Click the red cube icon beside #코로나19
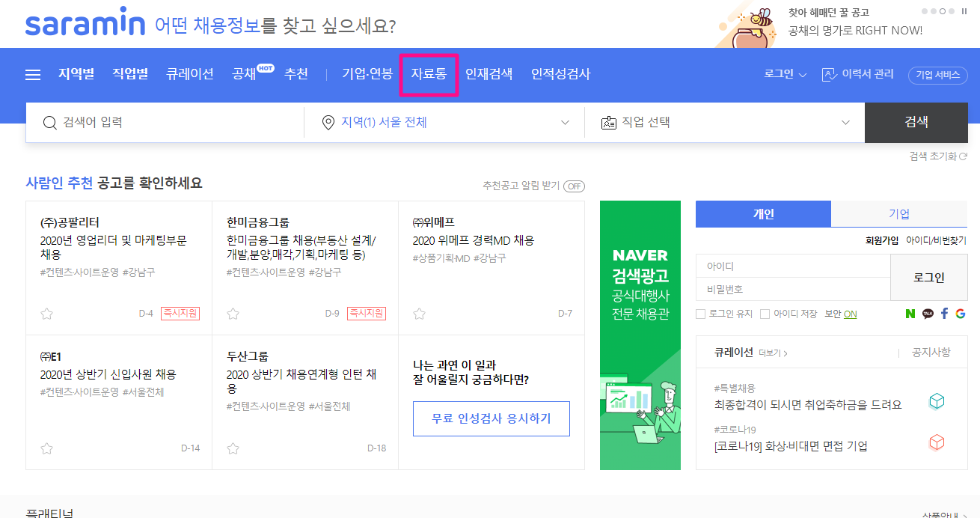980x518 pixels. (x=937, y=442)
